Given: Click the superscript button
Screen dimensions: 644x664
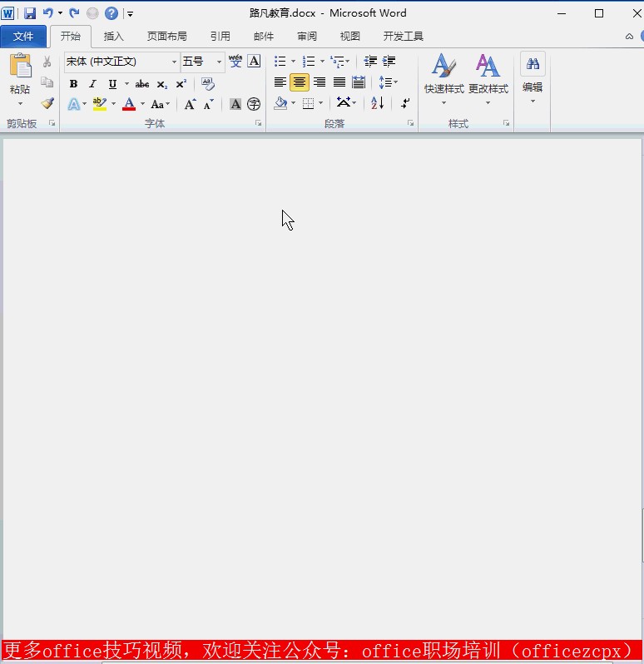Looking at the screenshot, I should (x=181, y=83).
